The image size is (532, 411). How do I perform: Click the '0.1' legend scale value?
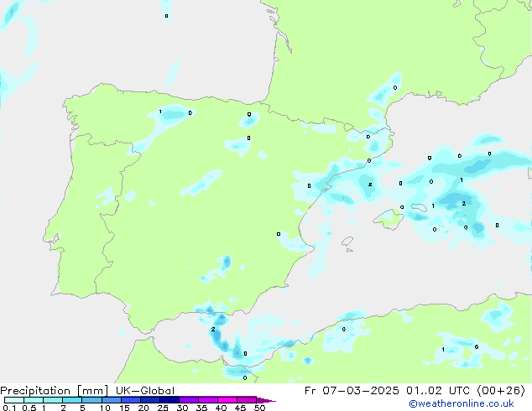[9, 408]
